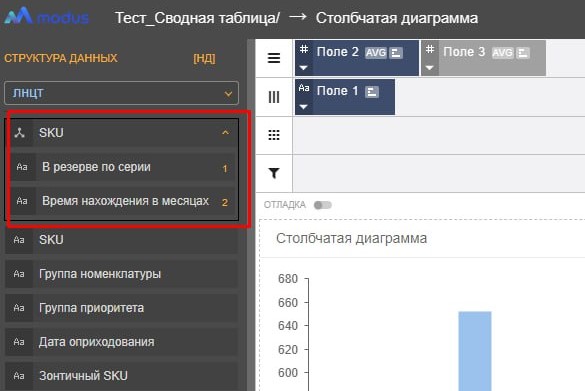Image resolution: width=585 pixels, height=391 pixels.
Task: Click the grid dots icon
Action: click(274, 135)
